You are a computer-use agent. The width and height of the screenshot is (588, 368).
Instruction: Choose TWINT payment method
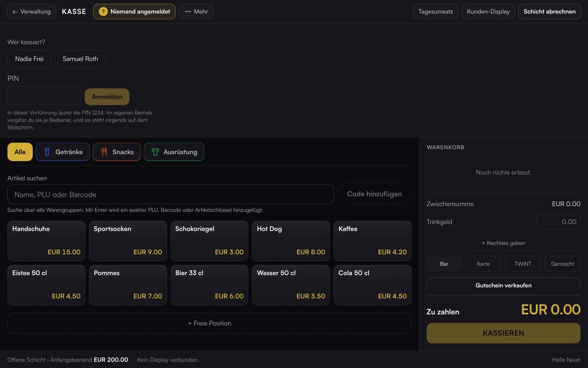[523, 264]
